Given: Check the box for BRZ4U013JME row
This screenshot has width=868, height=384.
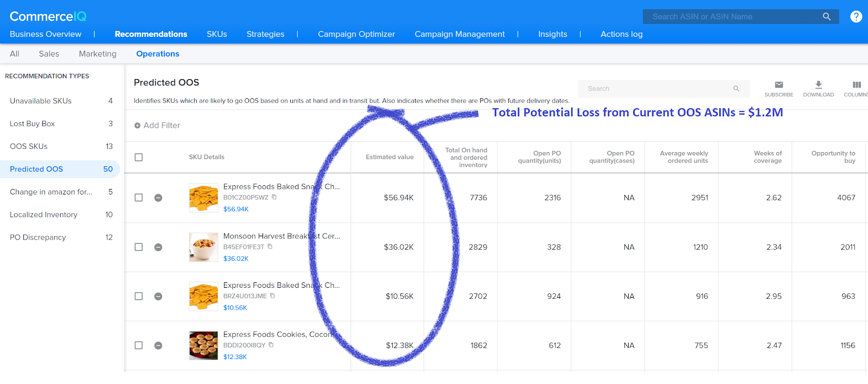Looking at the screenshot, I should point(139,297).
